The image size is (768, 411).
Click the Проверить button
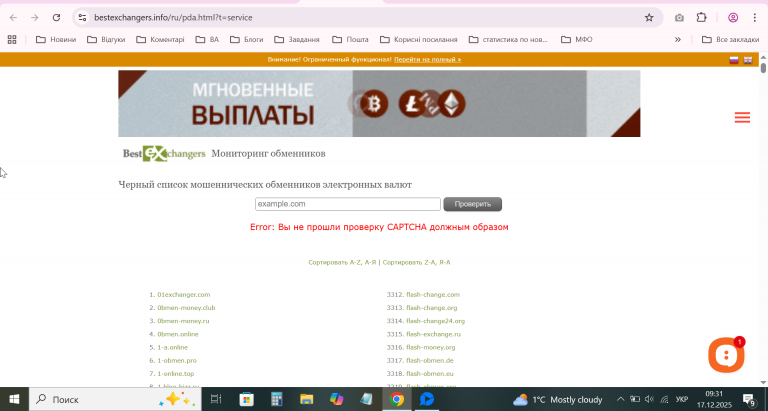(473, 204)
